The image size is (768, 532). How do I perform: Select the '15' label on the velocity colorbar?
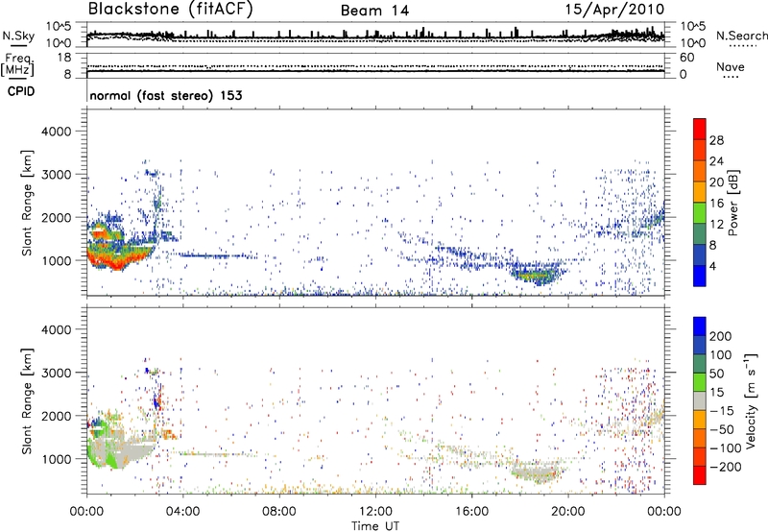coord(716,393)
